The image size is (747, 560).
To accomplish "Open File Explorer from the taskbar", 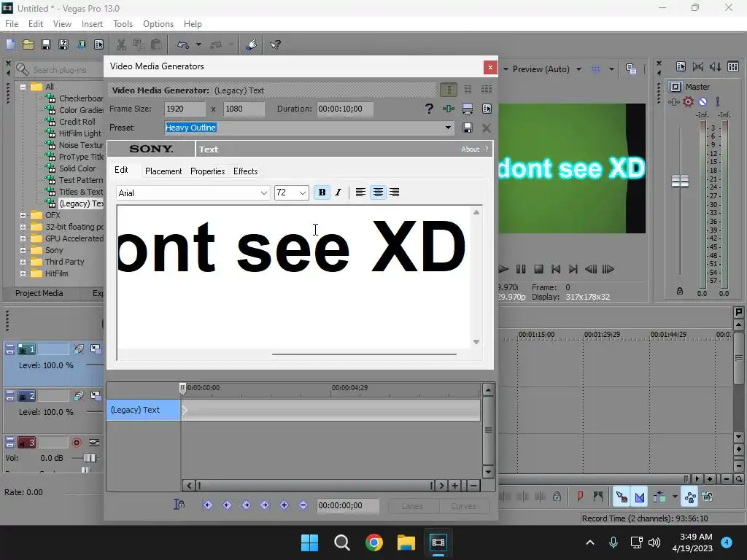I will 406,542.
